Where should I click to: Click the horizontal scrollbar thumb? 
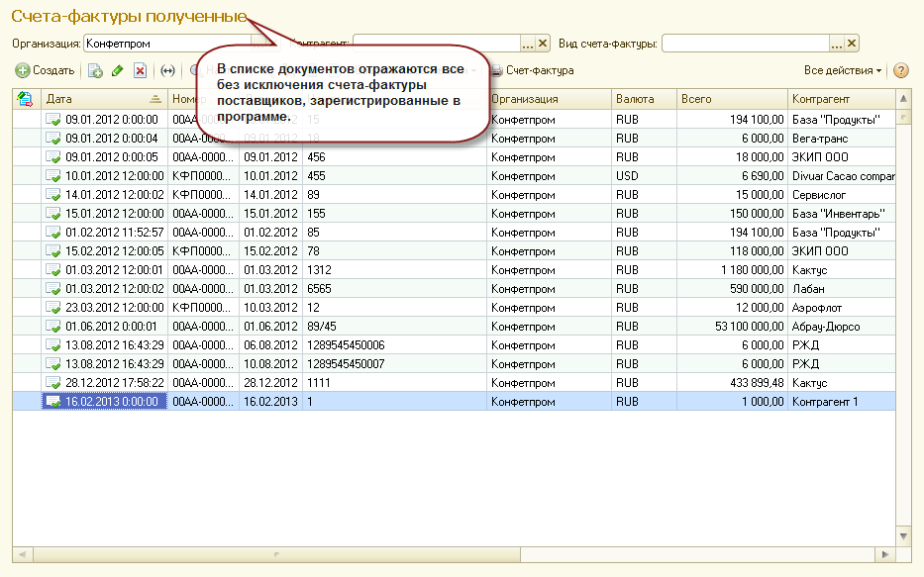276,554
